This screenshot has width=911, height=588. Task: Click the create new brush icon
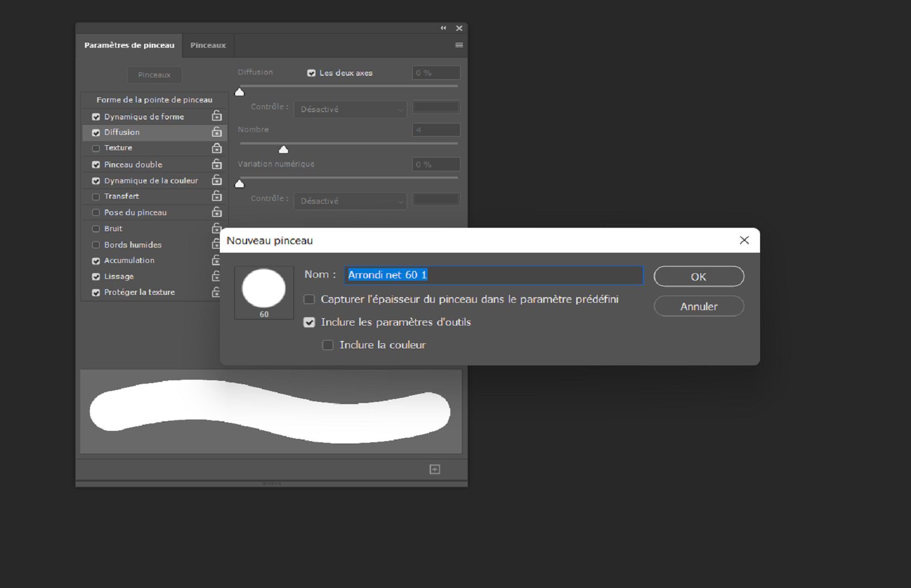(434, 469)
